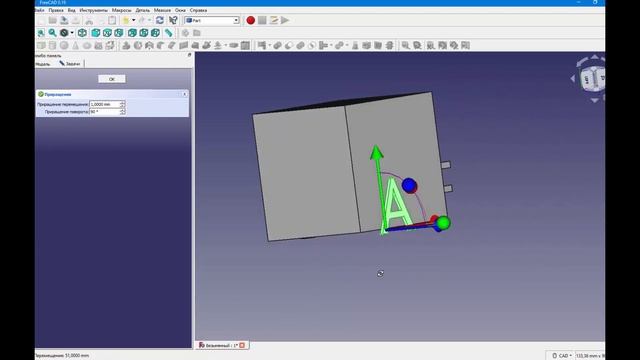Image resolution: width=640 pixels, height=360 pixels.
Task: Start macro recording with the red circle
Action: pos(251,20)
